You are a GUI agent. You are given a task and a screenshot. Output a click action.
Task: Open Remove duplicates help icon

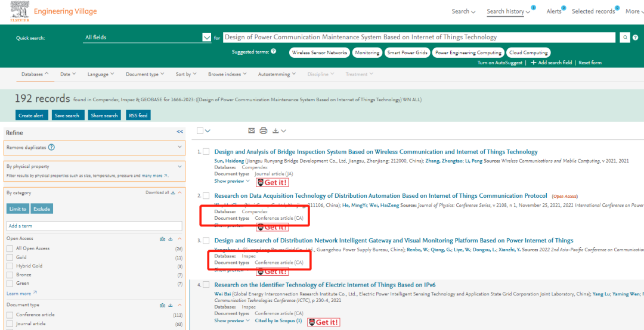[52, 147]
